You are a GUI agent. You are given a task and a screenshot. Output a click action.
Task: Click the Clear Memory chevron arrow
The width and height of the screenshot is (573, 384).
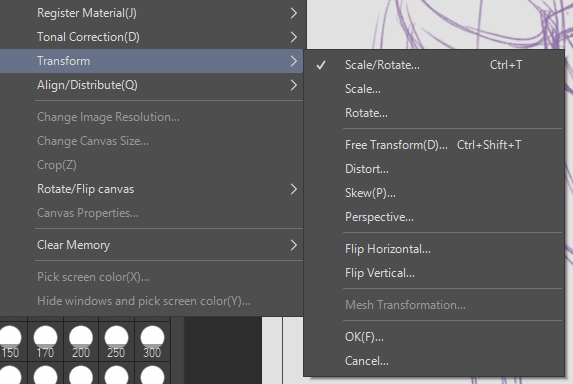coord(293,245)
